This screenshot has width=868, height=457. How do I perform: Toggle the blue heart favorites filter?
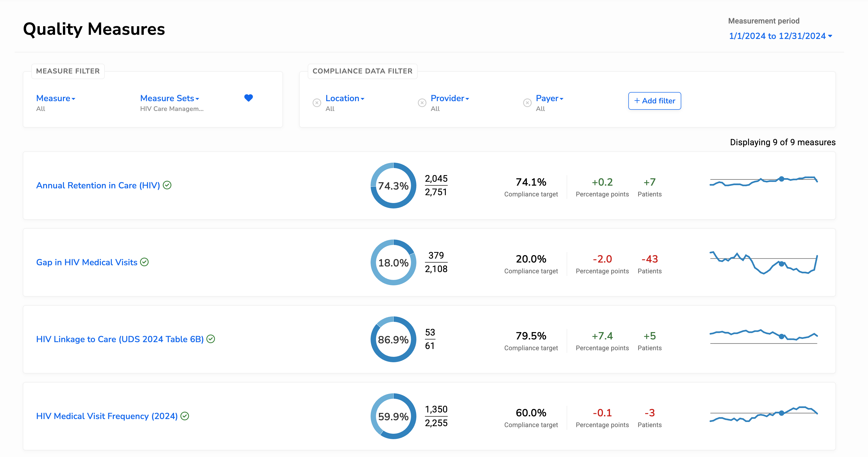tap(248, 98)
